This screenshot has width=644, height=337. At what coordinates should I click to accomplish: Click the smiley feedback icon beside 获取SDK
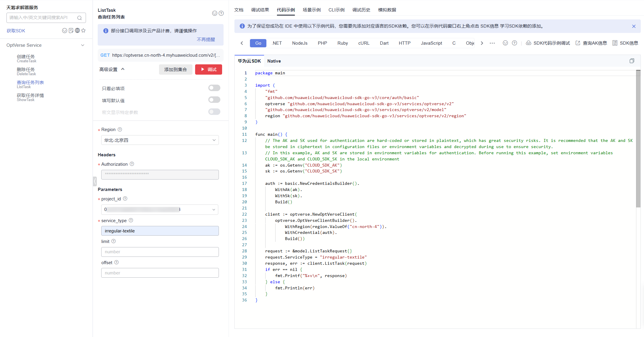(x=65, y=31)
